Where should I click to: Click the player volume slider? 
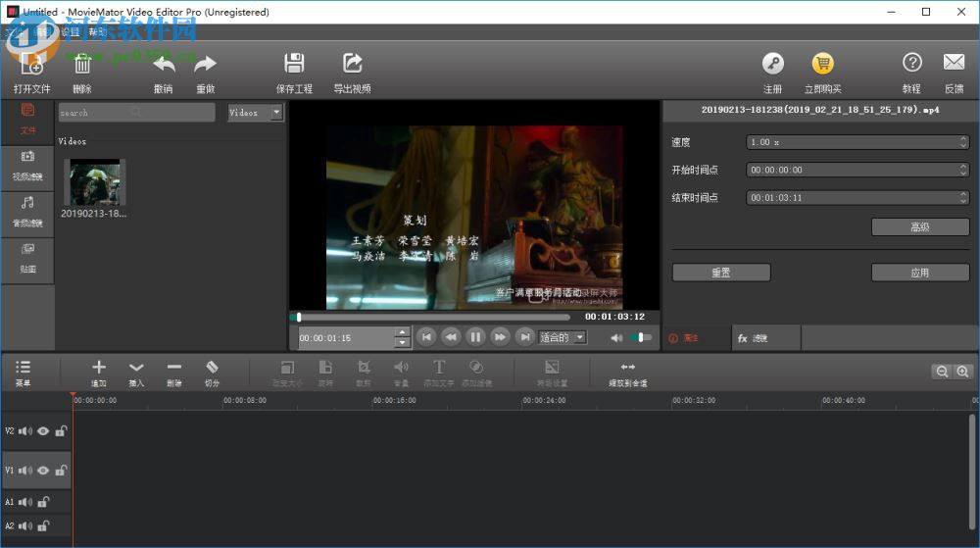click(x=640, y=337)
